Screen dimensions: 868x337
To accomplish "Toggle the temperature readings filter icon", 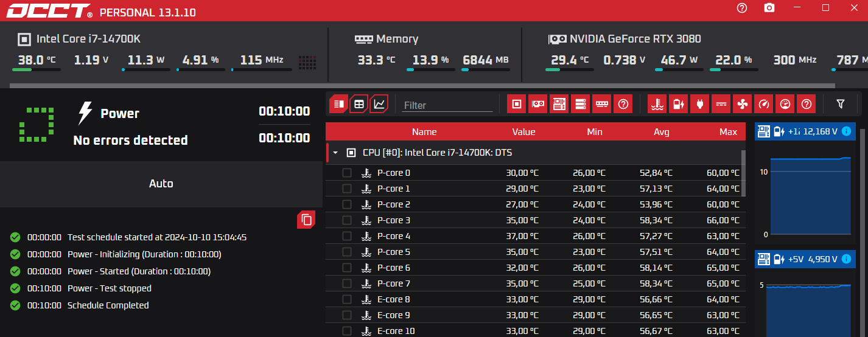I will 657,104.
